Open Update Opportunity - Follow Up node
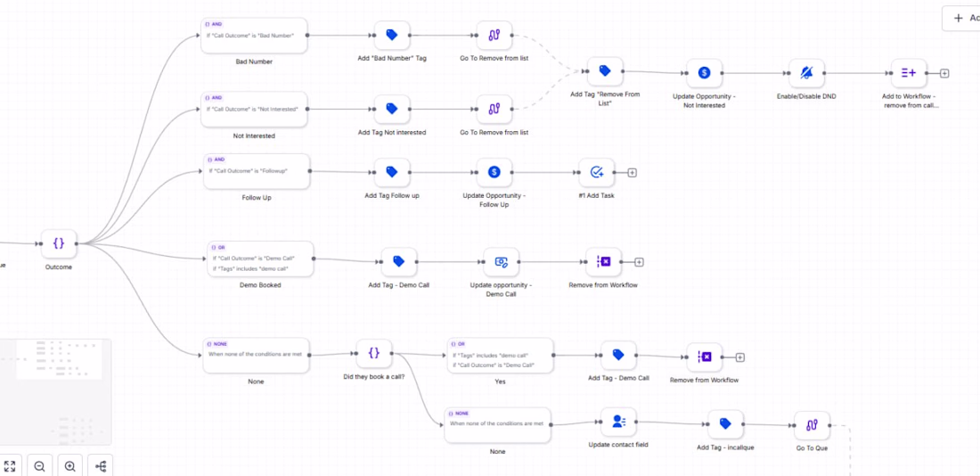This screenshot has height=476, width=980. coord(494,172)
